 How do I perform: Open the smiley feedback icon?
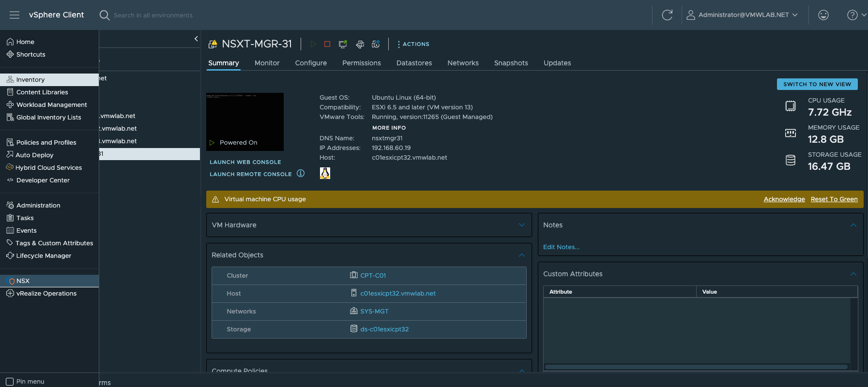pyautogui.click(x=823, y=15)
